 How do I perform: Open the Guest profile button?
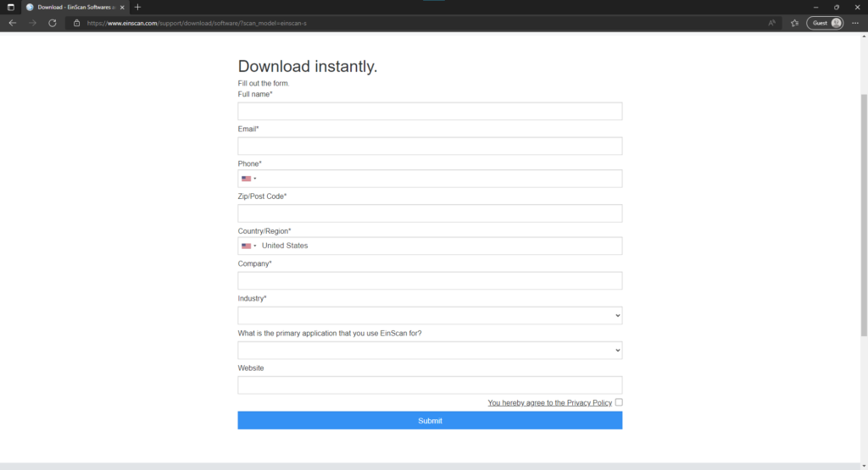[x=825, y=23]
